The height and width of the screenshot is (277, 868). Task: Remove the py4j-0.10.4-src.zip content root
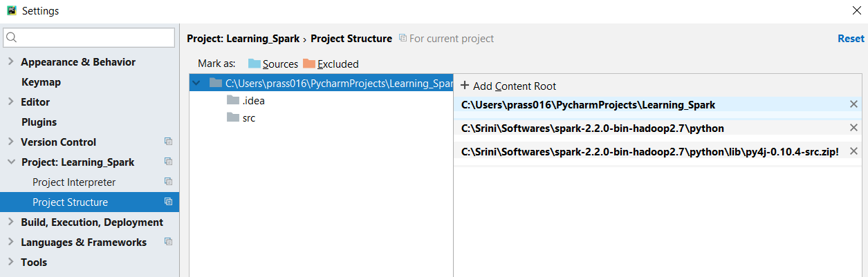pos(853,151)
